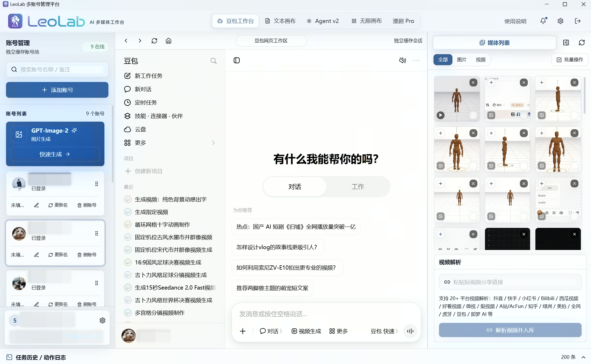
Task: Open 云盘
Action: [x=135, y=129]
